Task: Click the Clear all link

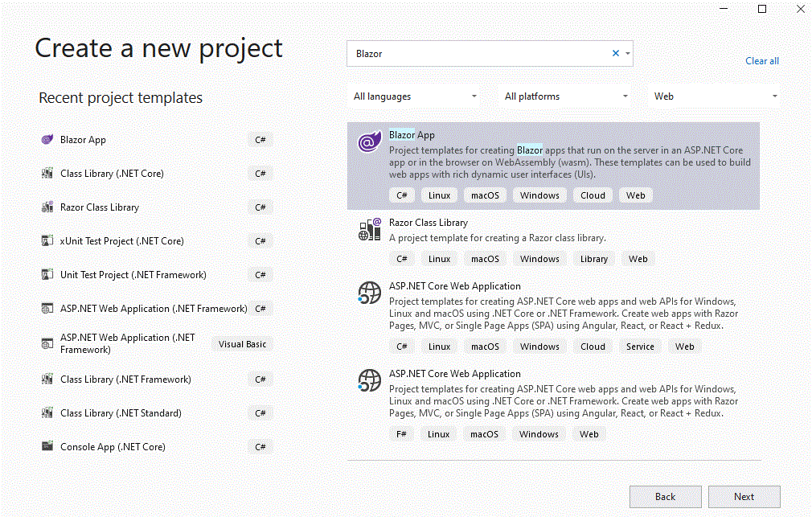Action: click(762, 61)
